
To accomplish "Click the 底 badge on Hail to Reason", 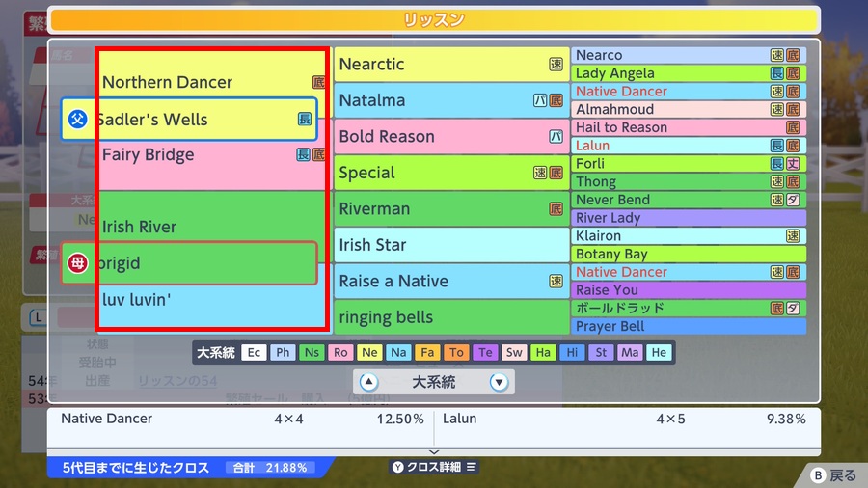I will (793, 127).
